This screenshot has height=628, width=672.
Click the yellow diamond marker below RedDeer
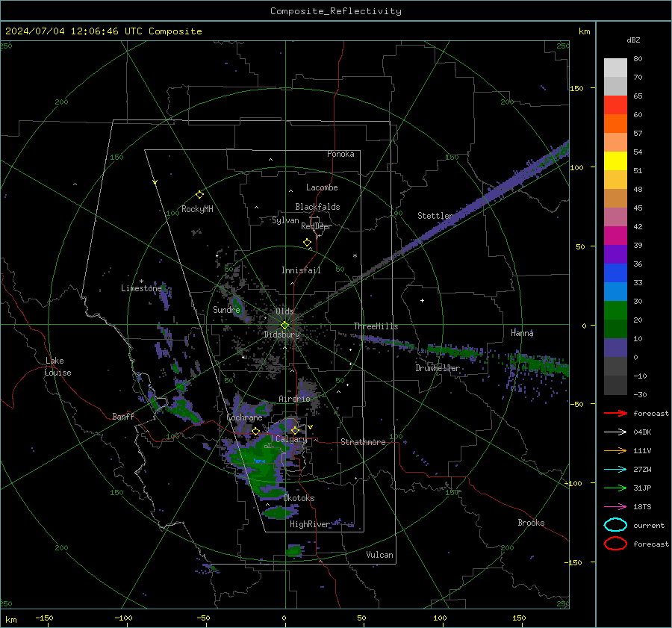click(308, 243)
